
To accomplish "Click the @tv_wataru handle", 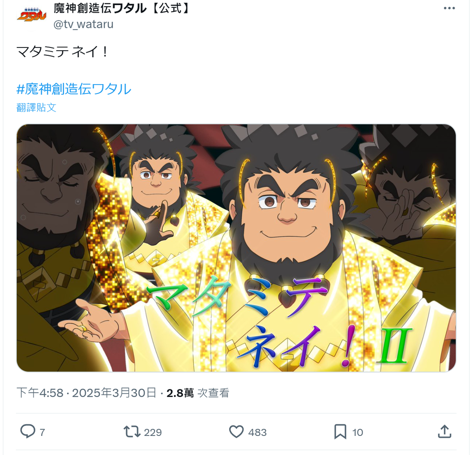I will click(84, 24).
